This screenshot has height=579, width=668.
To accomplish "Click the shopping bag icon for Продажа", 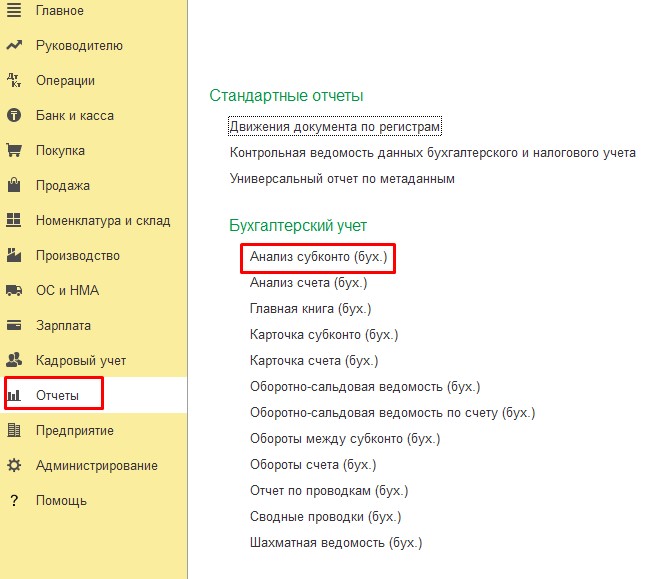I will 14,185.
